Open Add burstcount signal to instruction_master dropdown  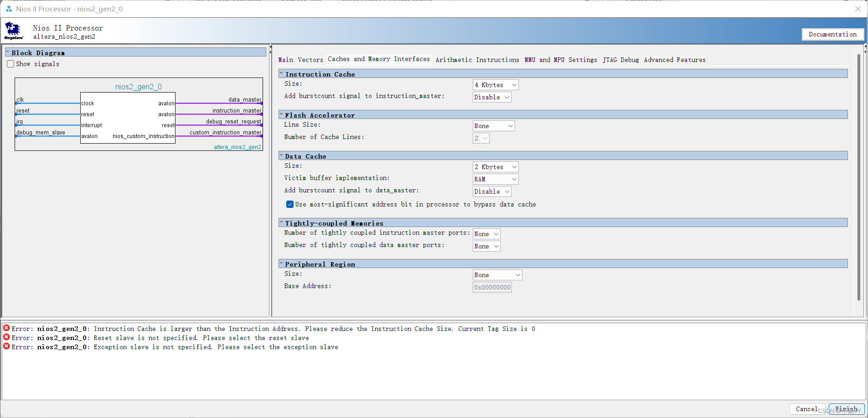coord(492,97)
